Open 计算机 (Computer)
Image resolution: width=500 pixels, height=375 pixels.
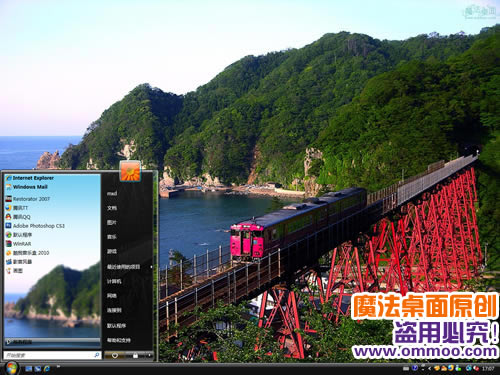[x=114, y=281]
